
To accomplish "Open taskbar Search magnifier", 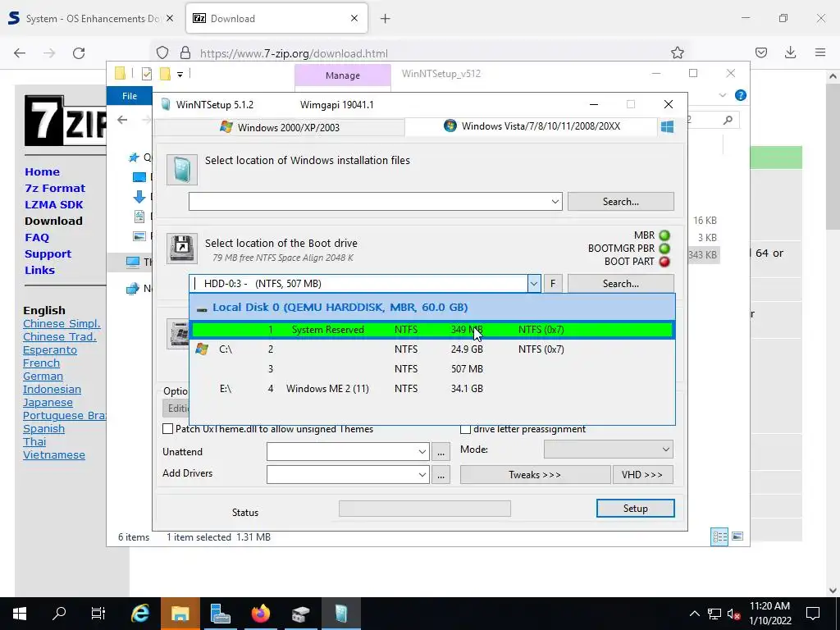I will (59, 614).
